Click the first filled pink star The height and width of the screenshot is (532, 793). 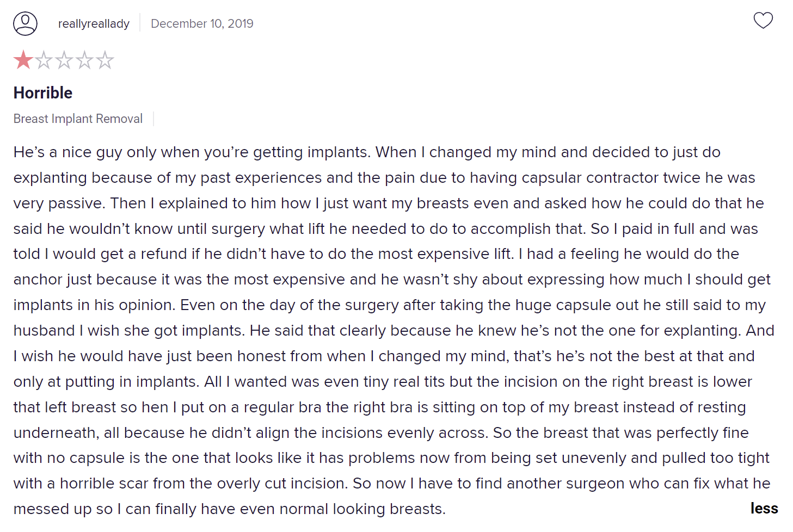click(x=23, y=60)
